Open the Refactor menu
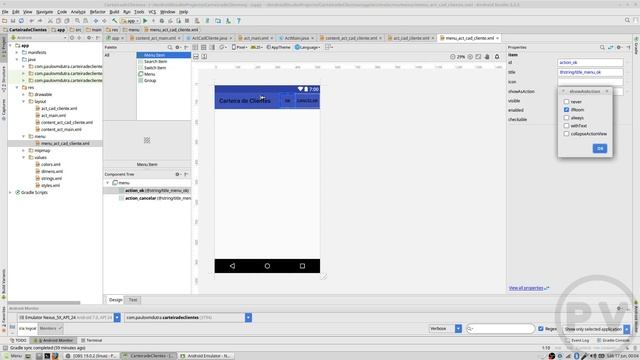 (98, 12)
